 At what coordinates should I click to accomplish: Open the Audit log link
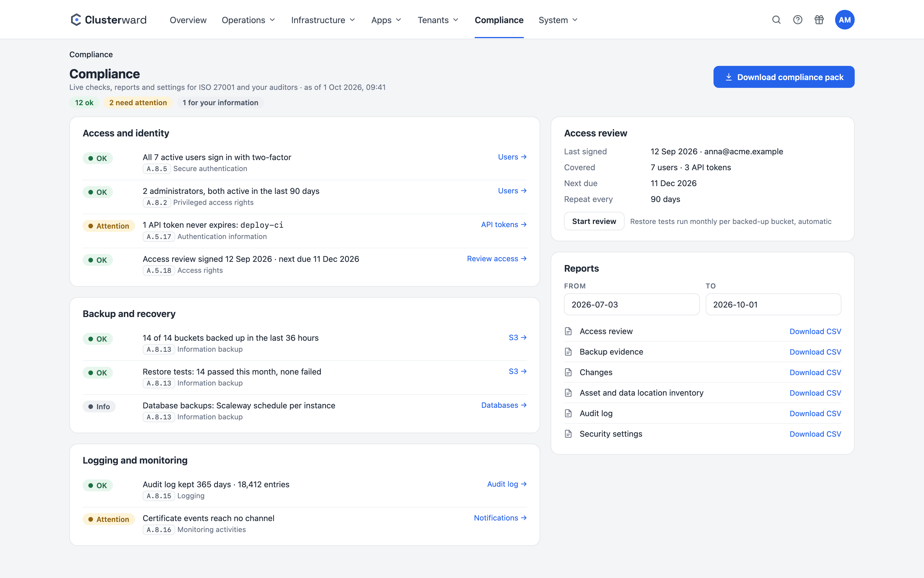tap(507, 484)
